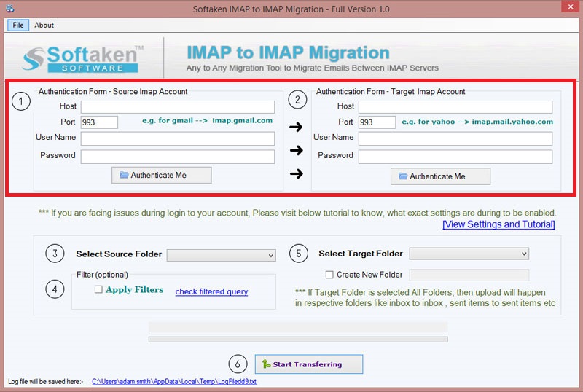The height and width of the screenshot is (392, 583).
Task: Expand the Select Target Folder dropdown
Action: click(469, 254)
